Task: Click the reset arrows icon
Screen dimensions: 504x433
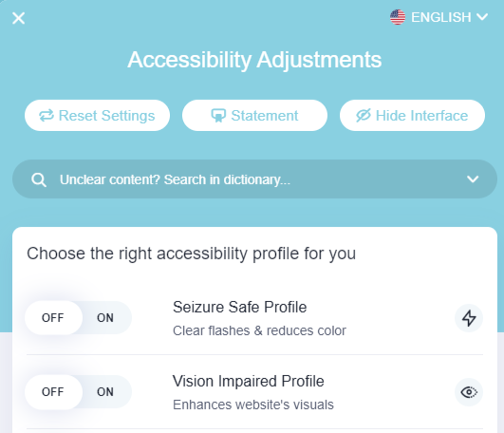Action: (47, 116)
